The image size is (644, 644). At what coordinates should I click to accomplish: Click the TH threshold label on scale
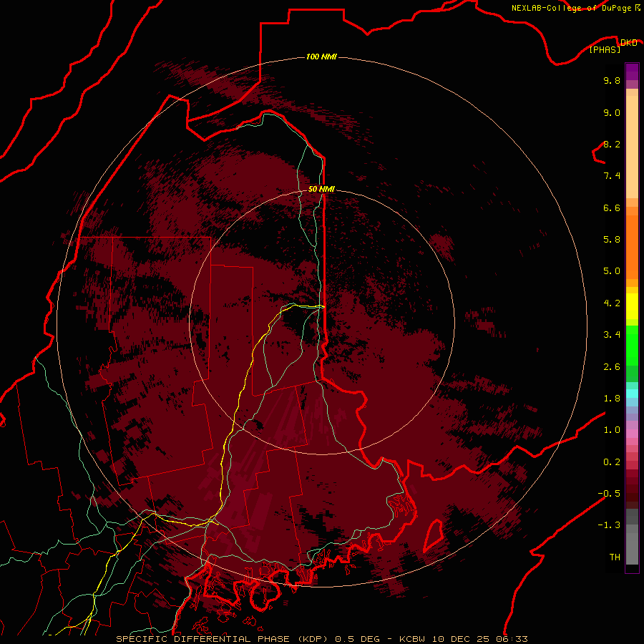coord(615,557)
